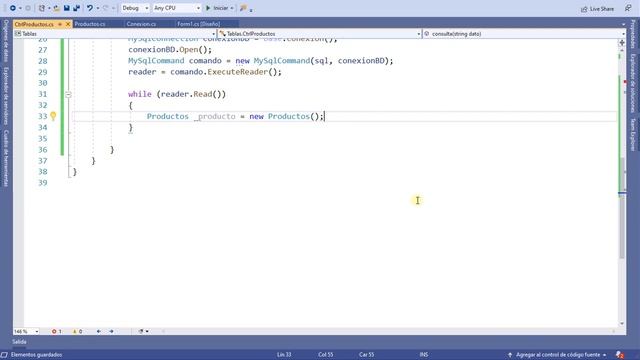
Task: Undo the last edit
Action: pos(89,8)
